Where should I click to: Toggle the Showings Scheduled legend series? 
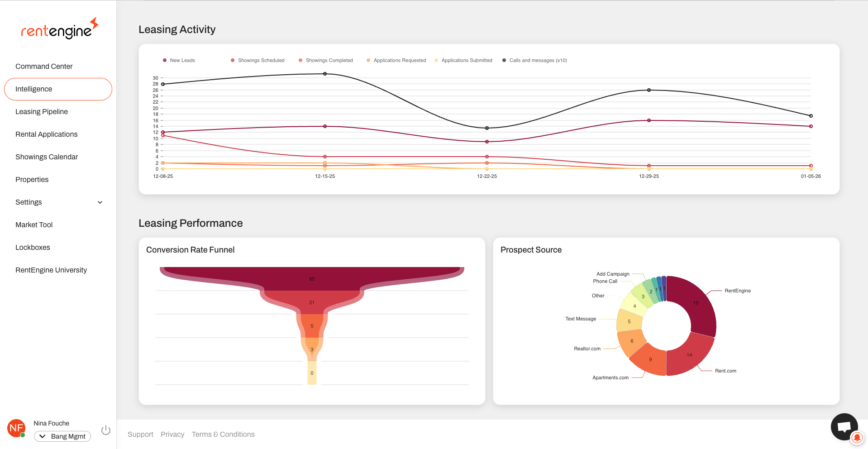coord(258,60)
